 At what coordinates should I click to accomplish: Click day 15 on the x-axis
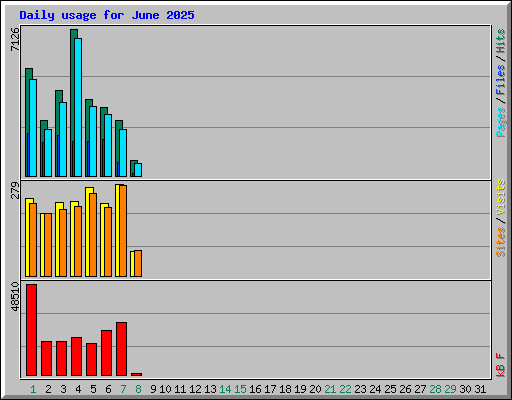240,389
